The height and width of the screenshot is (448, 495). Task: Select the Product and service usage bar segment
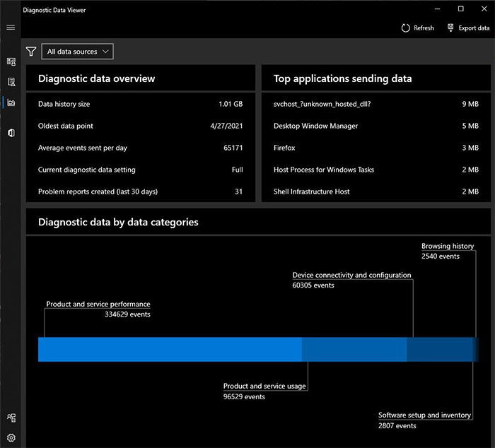[x=354, y=349]
